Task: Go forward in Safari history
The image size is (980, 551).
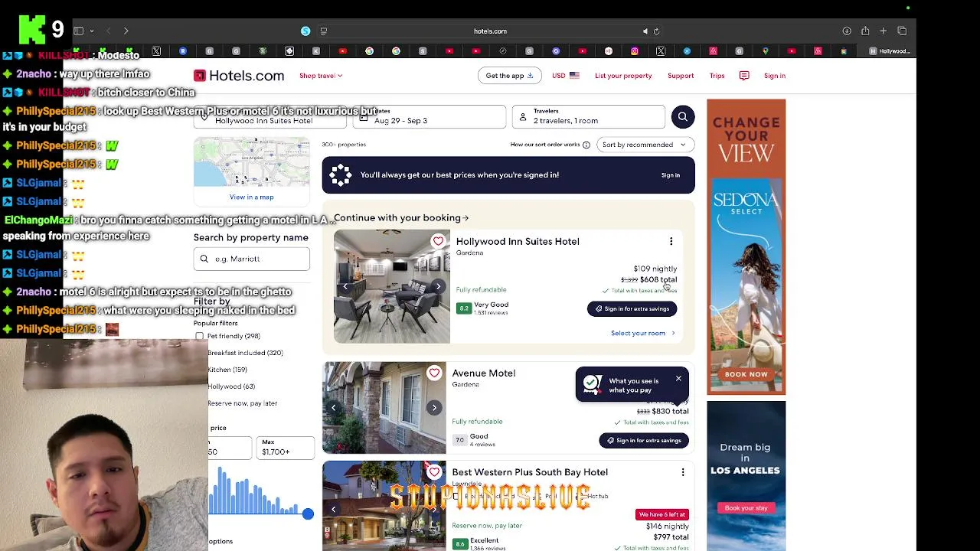Action: coord(126,31)
